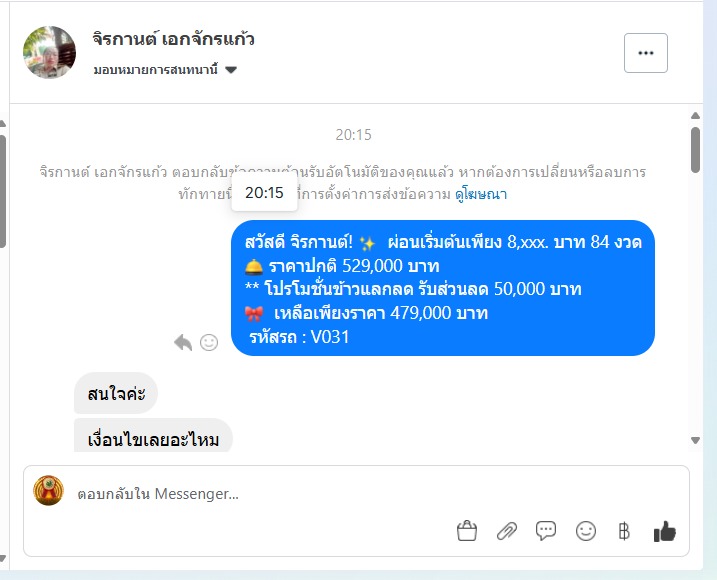Viewport: 717px width, 580px height.
Task: Click chat scrollbar down arrow
Action: point(696,440)
